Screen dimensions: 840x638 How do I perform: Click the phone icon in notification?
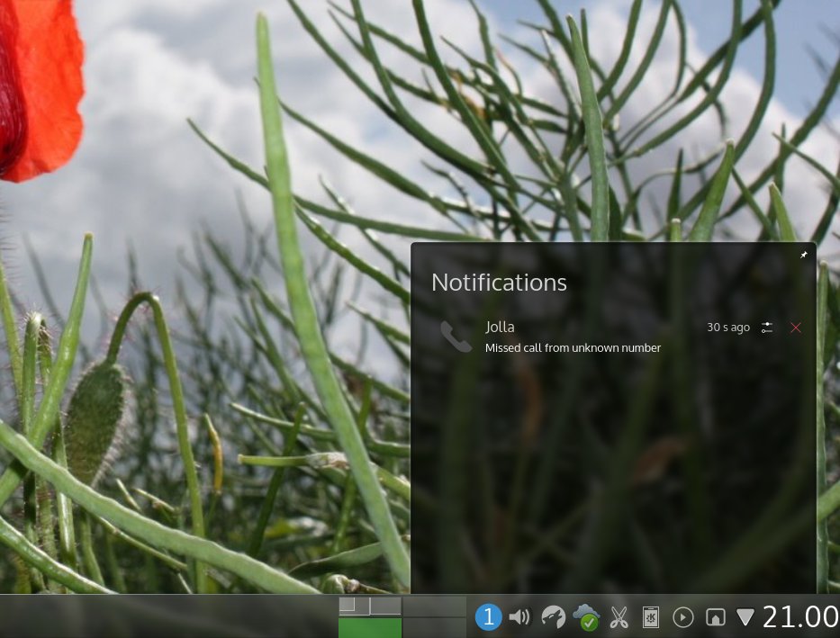456,337
